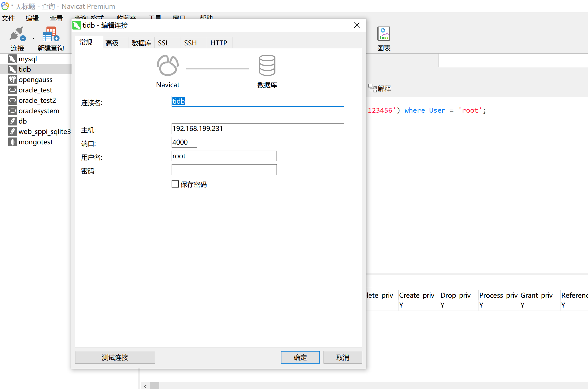
Task: Click the Test Connection (测试连接) button
Action: click(115, 357)
